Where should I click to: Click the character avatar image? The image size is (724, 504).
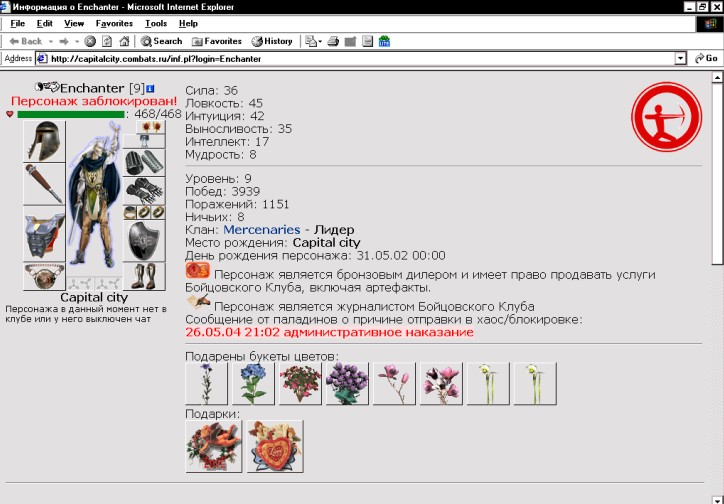click(94, 196)
